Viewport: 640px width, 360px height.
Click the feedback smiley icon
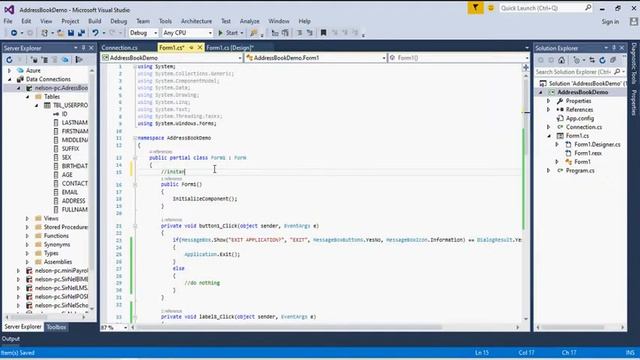click(491, 8)
